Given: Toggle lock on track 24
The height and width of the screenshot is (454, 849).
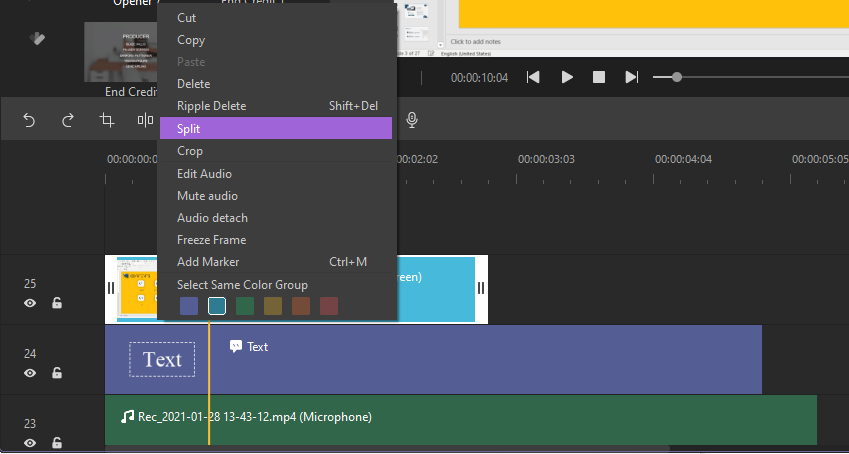Looking at the screenshot, I should point(56,373).
